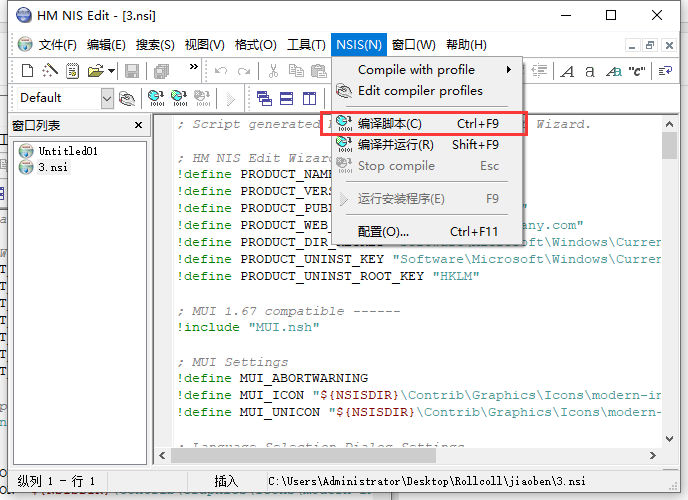Click the horizontal scrollbar thumb

303,455
